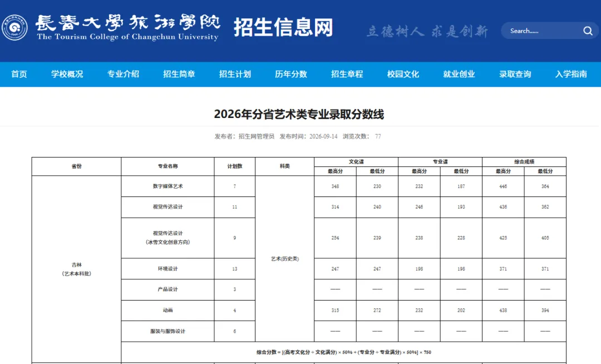Click the 吉林 (艺术本科批) province cell
This screenshot has height=364, width=601.
(x=76, y=269)
